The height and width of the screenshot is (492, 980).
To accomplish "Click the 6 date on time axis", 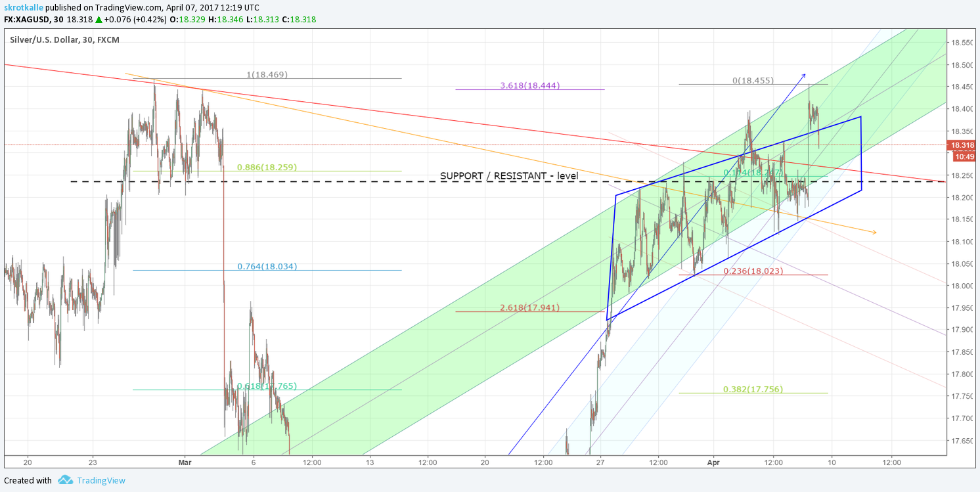I will point(254,462).
